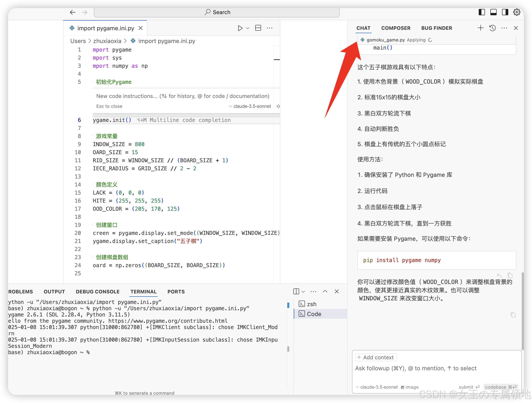
Task: Maximize terminal panel with chevron up
Action: coord(325,292)
